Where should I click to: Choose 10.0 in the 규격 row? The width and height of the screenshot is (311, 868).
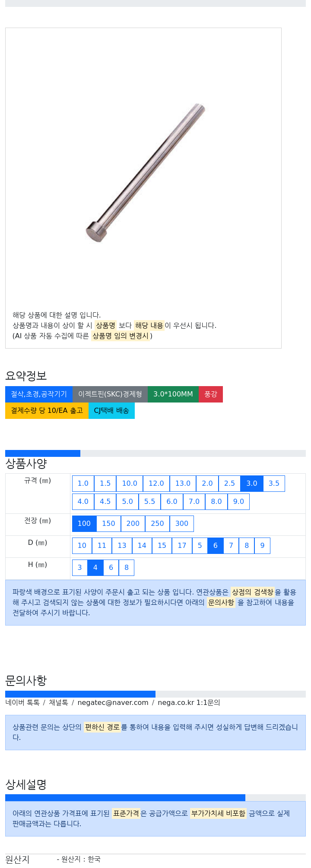tap(130, 484)
